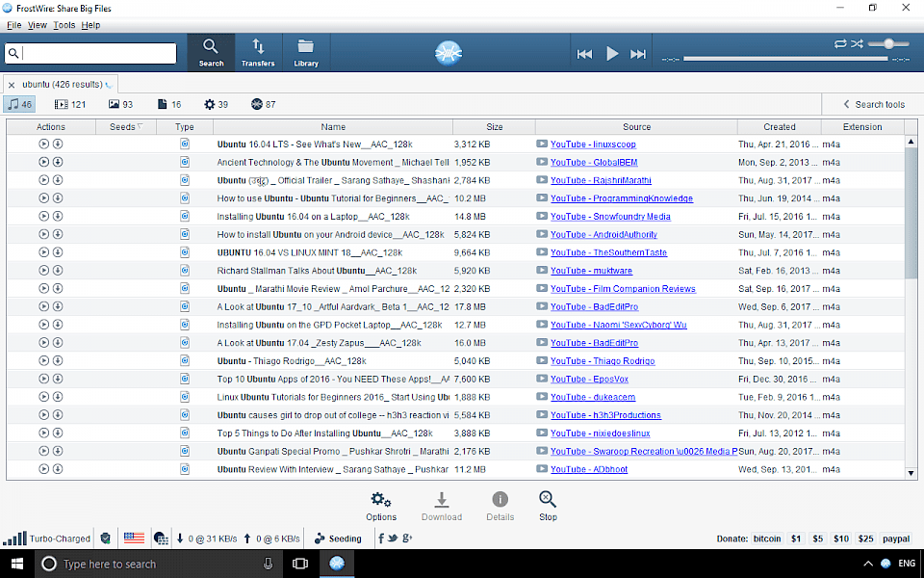The width and height of the screenshot is (924, 578).
Task: Open the Library section
Action: (306, 52)
